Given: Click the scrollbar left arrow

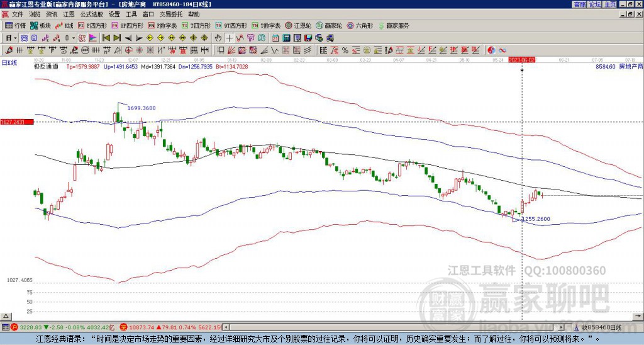Looking at the screenshot, I should click(x=226, y=327).
